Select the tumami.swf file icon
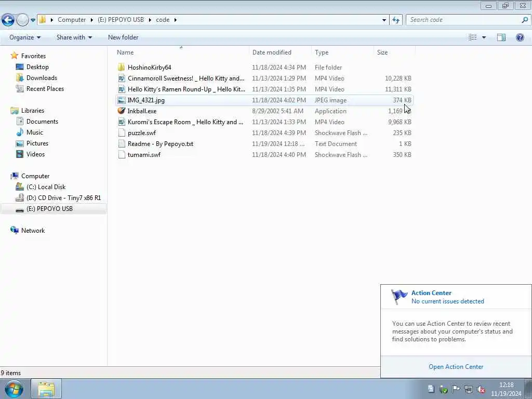The height and width of the screenshot is (399, 532). (x=121, y=155)
